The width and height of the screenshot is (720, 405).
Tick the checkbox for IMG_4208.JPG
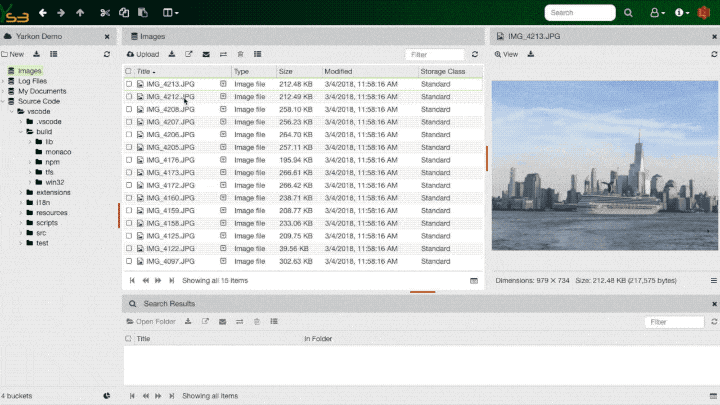click(x=129, y=110)
